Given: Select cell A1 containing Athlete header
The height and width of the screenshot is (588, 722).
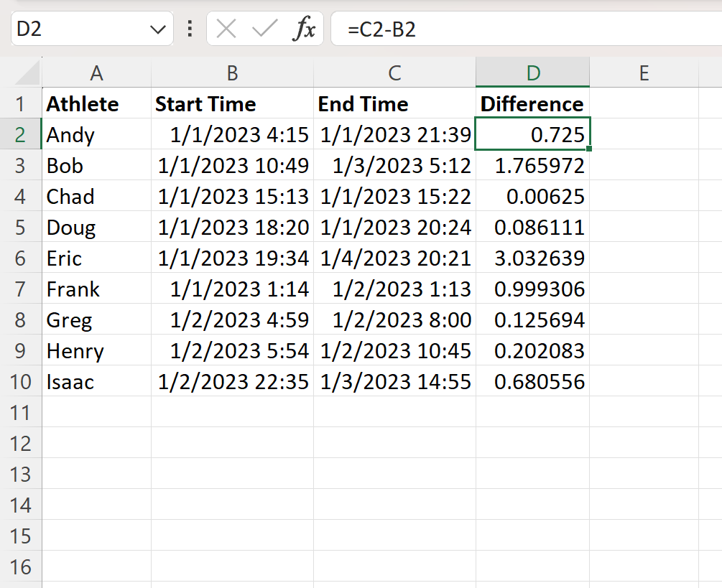Looking at the screenshot, I should coord(96,103).
